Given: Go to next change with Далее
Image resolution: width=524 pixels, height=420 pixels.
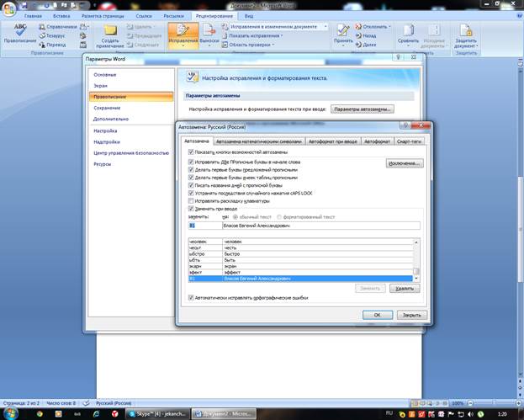Looking at the screenshot, I should 366,45.
